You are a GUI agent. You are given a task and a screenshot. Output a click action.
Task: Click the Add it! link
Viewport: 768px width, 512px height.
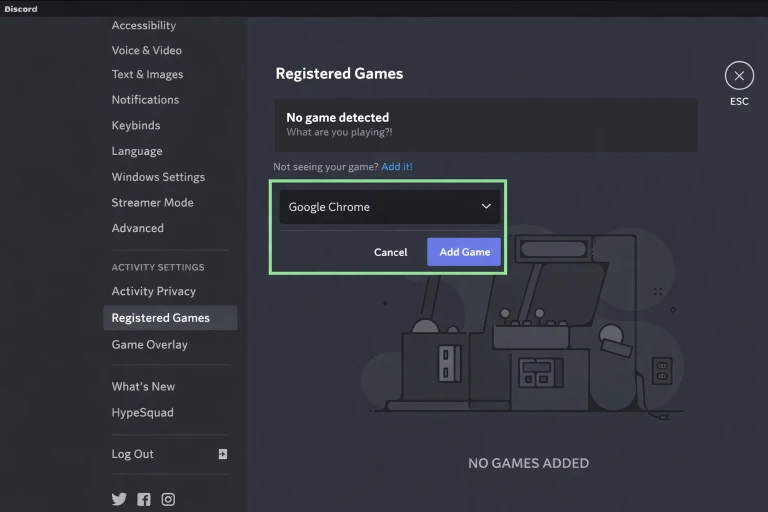click(397, 167)
